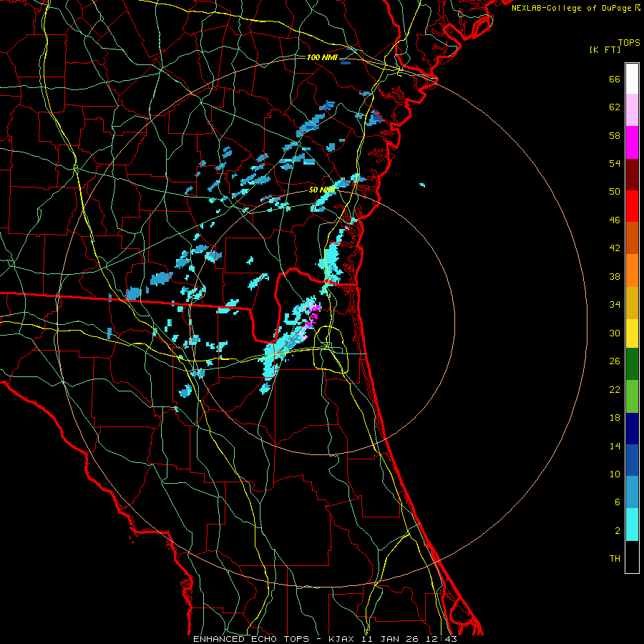Click the "[K FT]" units label
Image resolution: width=644 pixels, height=644 pixels.
[x=605, y=50]
